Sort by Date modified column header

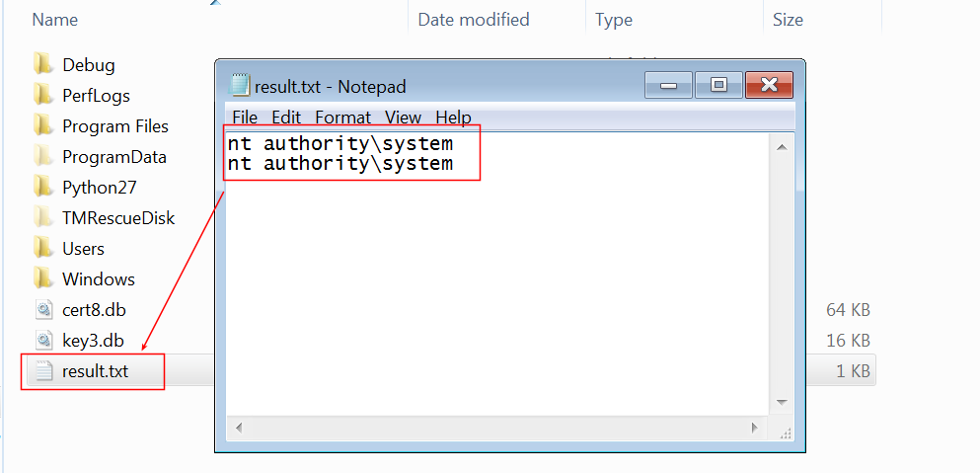point(473,19)
